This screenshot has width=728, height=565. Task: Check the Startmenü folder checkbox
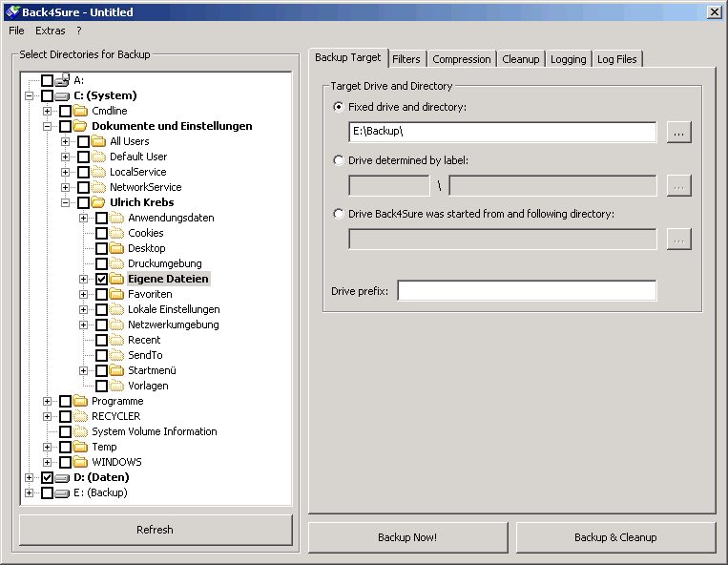click(102, 370)
